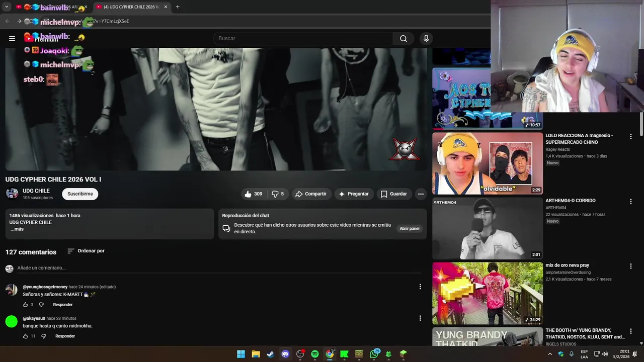Click the video player area
The height and width of the screenshot is (362, 644).
(216, 109)
